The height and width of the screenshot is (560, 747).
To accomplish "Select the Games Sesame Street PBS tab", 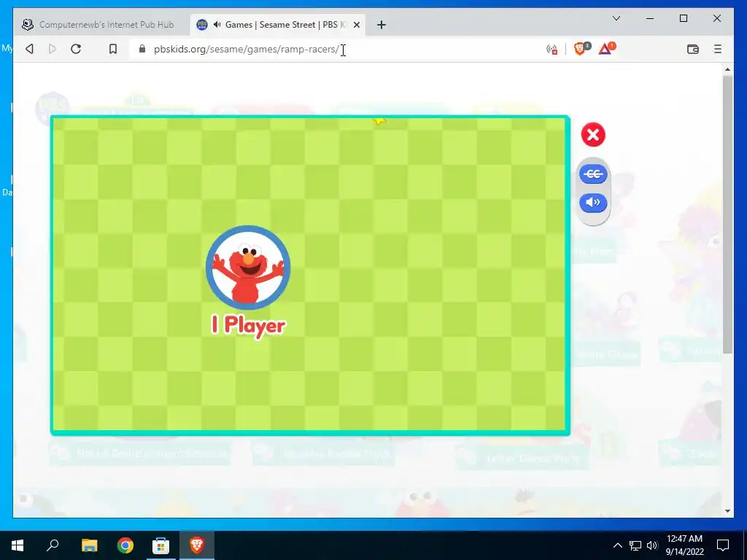I will [x=278, y=24].
